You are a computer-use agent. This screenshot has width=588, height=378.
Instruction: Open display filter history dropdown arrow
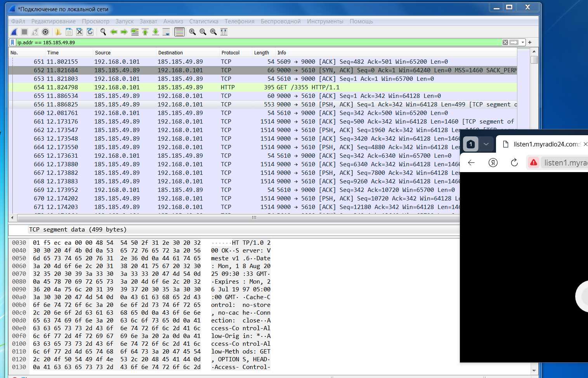click(x=523, y=42)
